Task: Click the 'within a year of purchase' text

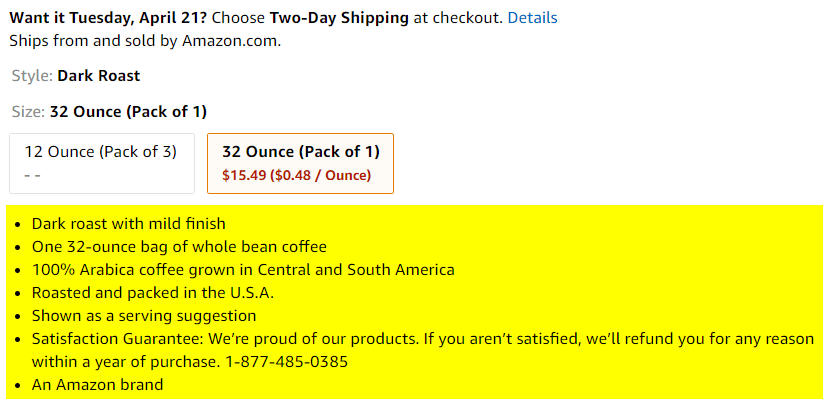Action: pos(124,362)
